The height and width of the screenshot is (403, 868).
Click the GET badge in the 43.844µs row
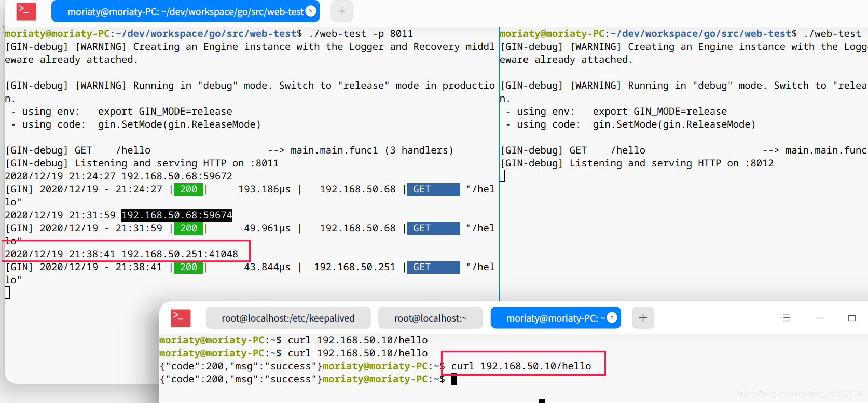click(433, 267)
